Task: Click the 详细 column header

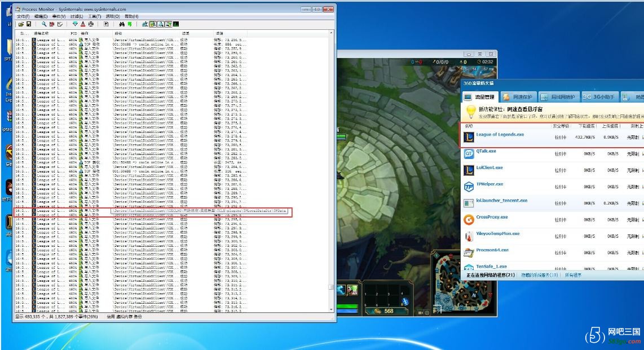Action: [x=219, y=33]
